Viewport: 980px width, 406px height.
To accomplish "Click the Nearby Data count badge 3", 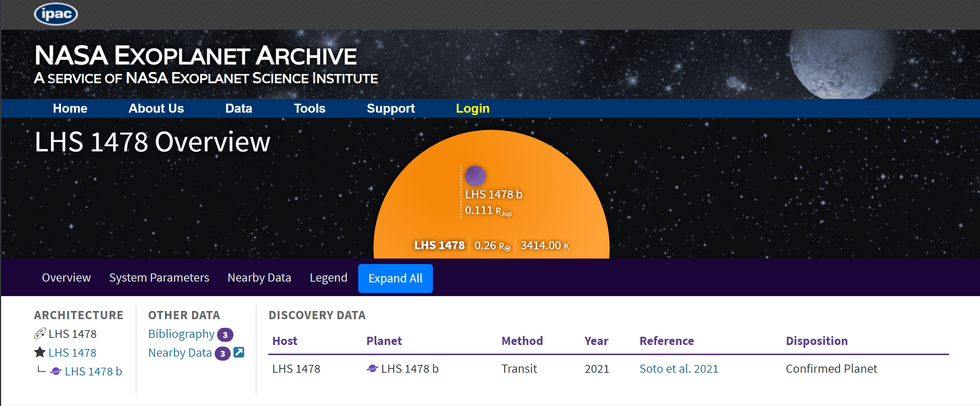I will click(223, 354).
